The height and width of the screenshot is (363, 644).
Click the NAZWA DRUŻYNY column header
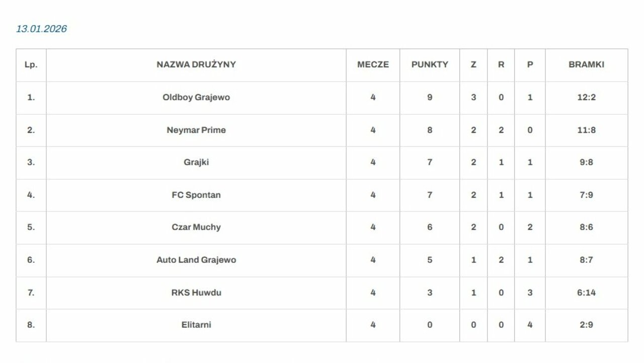(x=196, y=64)
